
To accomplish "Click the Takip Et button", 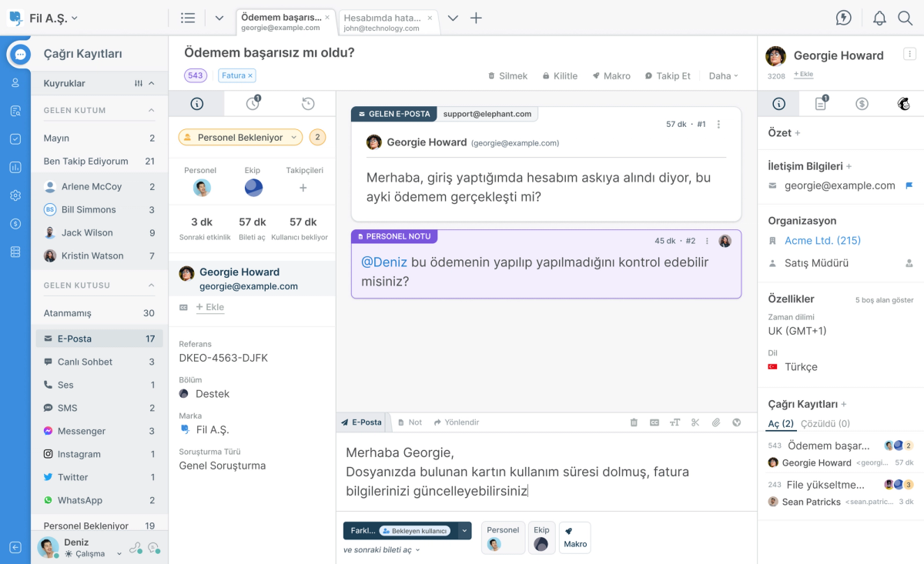I will pyautogui.click(x=668, y=75).
